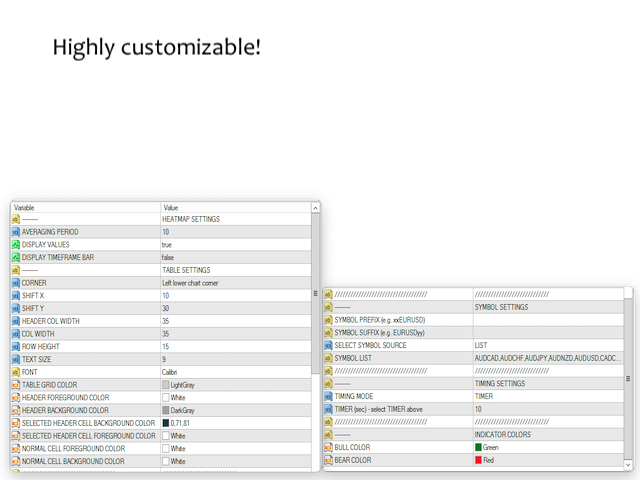Pick the DarkGray header background swatch
640x480 pixels.
(x=166, y=410)
